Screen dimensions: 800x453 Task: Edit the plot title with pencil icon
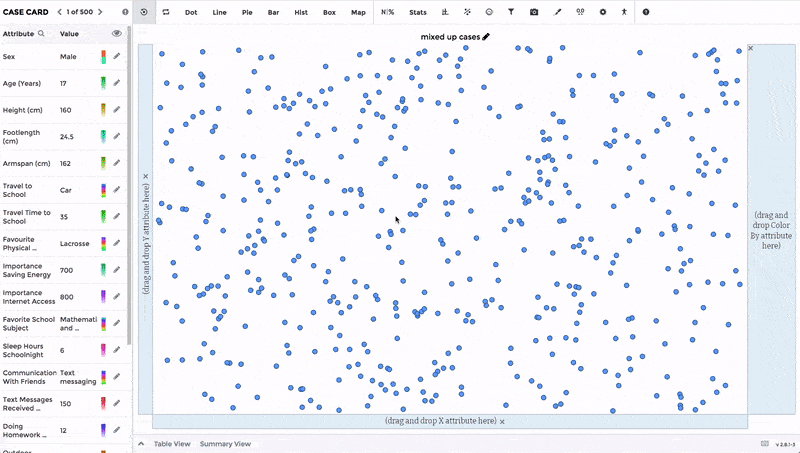(486, 37)
